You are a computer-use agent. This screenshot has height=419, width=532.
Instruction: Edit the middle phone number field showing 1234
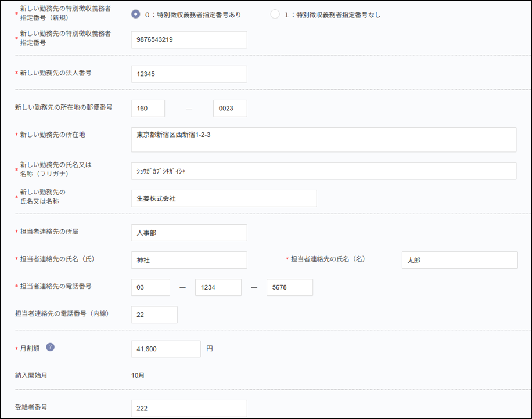(x=218, y=287)
